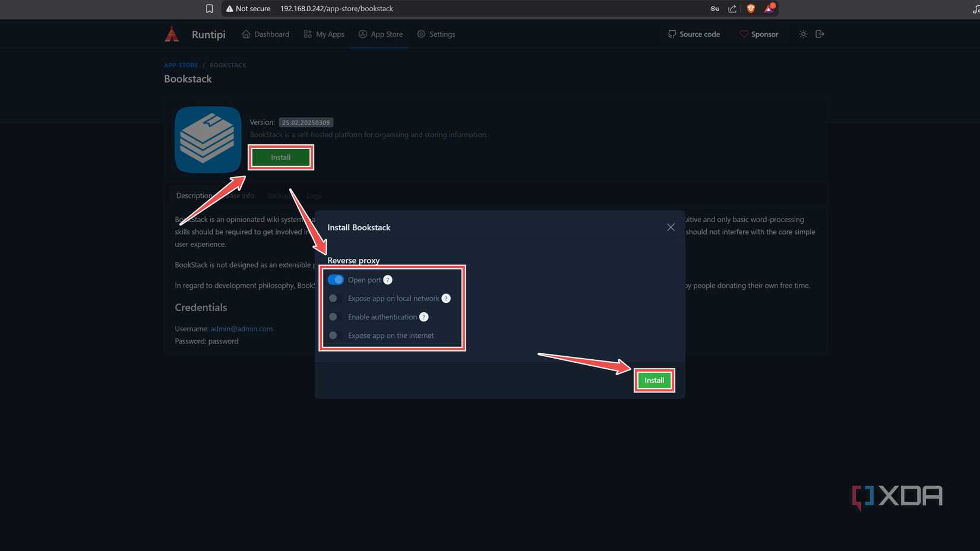Click the bookmark icon left of the URL

210,8
